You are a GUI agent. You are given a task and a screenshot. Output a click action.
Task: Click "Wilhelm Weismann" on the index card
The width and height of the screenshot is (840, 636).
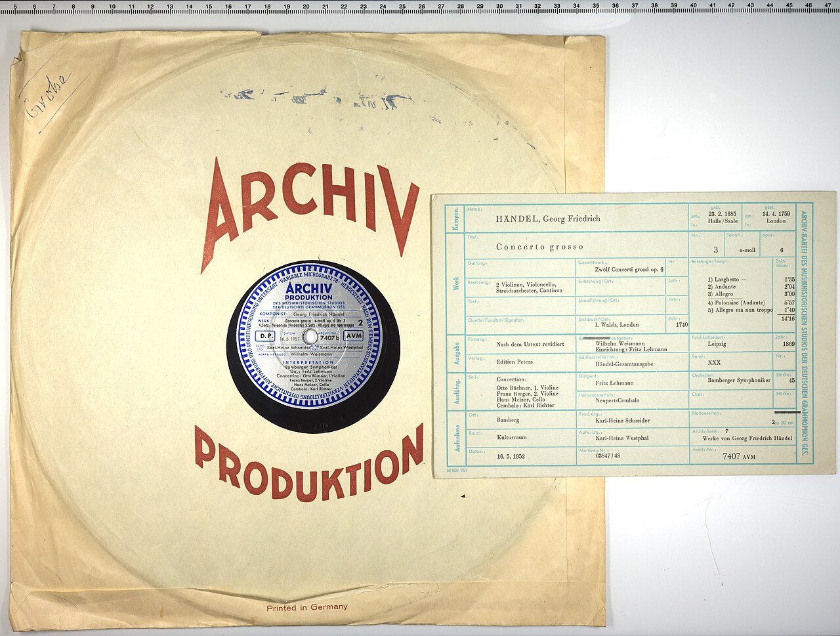pyautogui.click(x=620, y=343)
